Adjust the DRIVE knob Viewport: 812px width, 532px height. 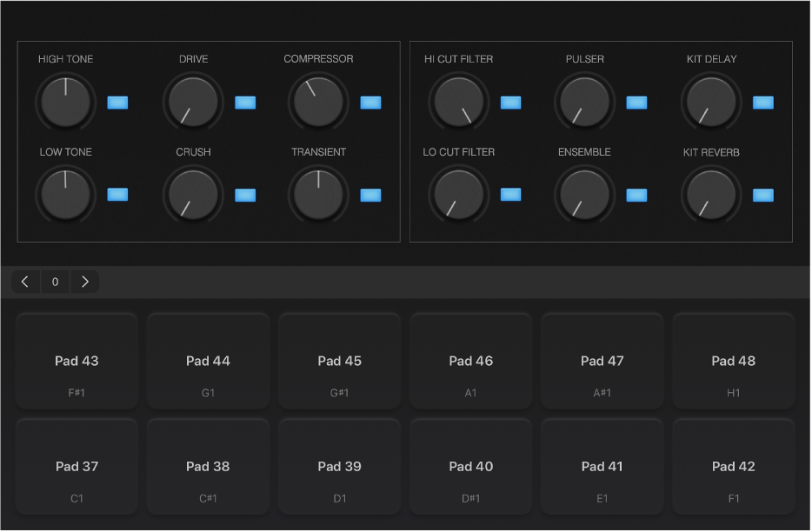click(x=192, y=102)
